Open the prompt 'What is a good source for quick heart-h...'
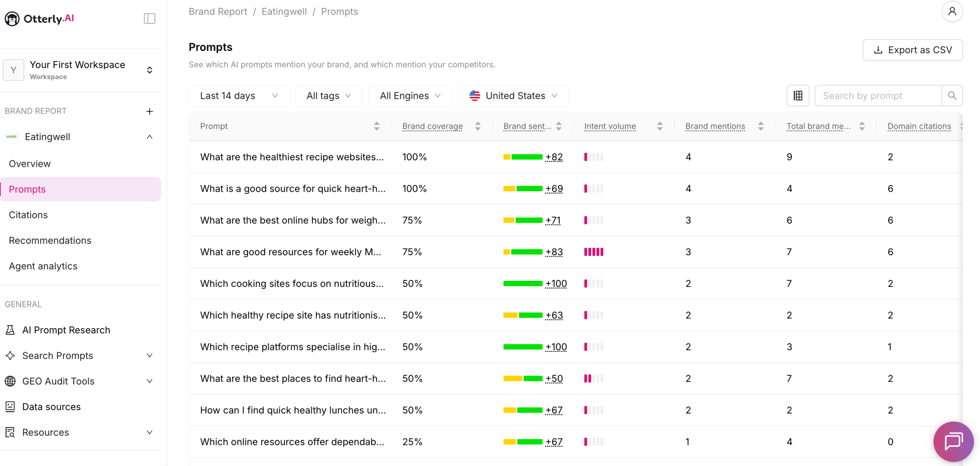The image size is (980, 466). (x=293, y=189)
